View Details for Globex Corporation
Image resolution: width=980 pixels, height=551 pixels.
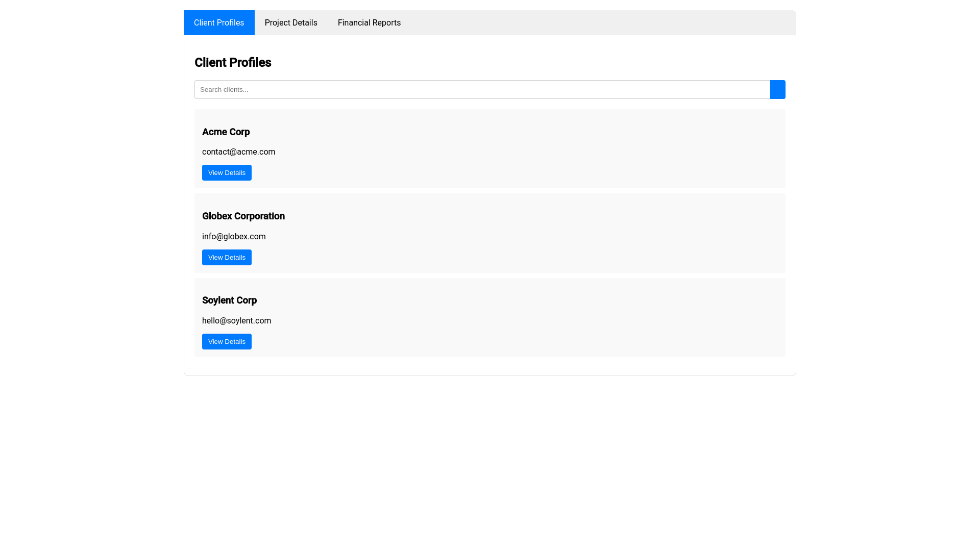tap(227, 257)
